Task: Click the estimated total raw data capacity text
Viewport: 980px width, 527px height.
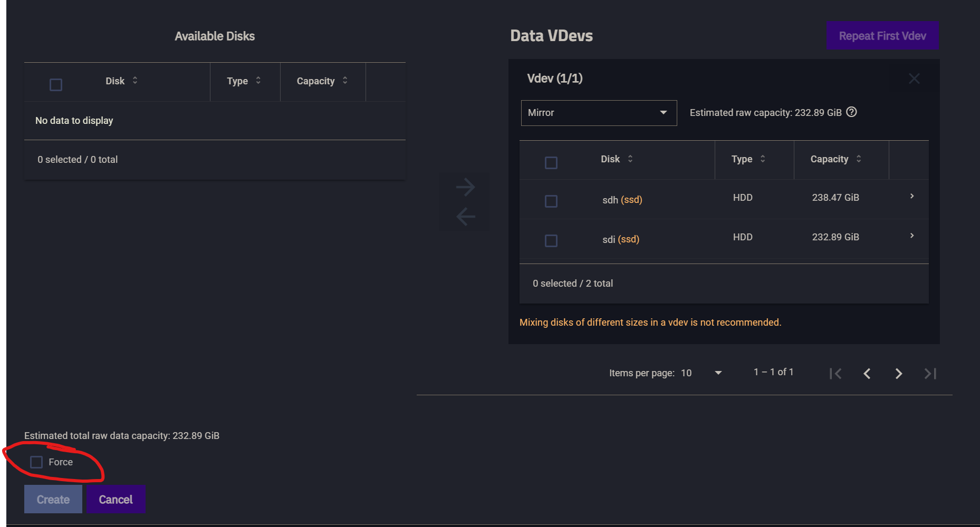Action: click(x=122, y=436)
